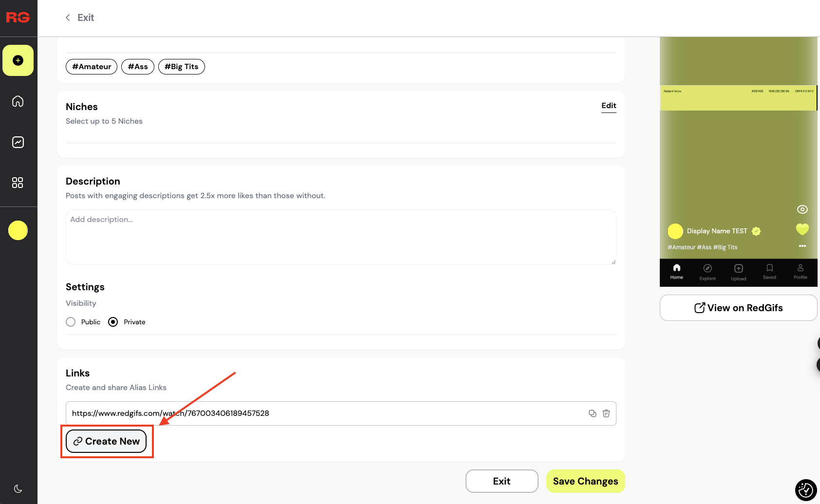Click the Create New link button

pos(106,441)
